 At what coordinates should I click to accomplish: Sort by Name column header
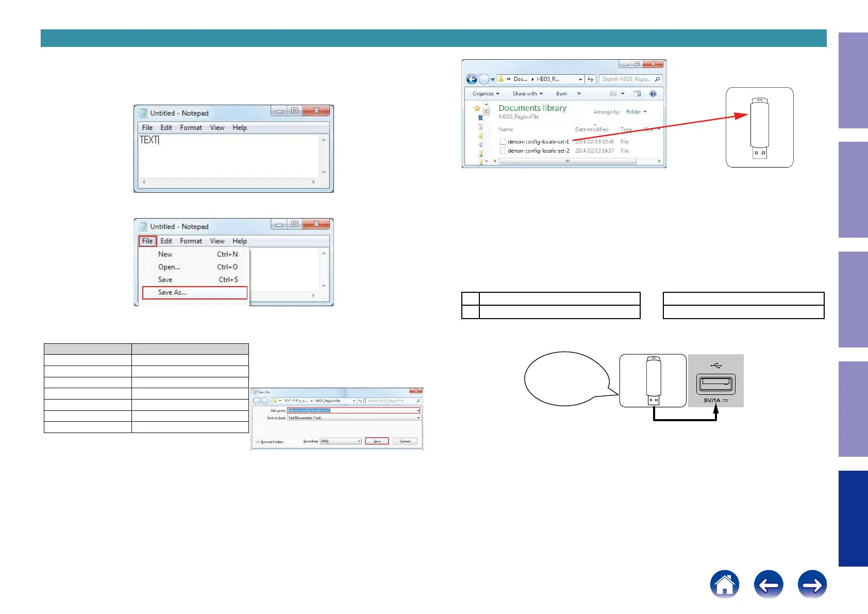[x=506, y=129]
